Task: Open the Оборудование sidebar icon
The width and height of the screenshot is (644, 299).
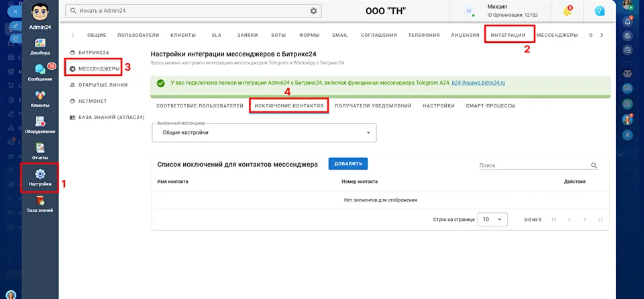Action: [40, 125]
